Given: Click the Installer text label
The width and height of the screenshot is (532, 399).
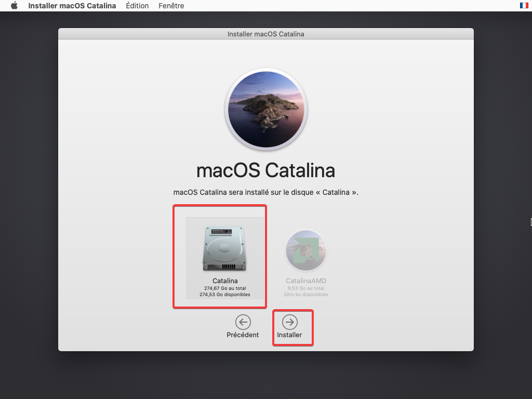Looking at the screenshot, I should coord(289,335).
